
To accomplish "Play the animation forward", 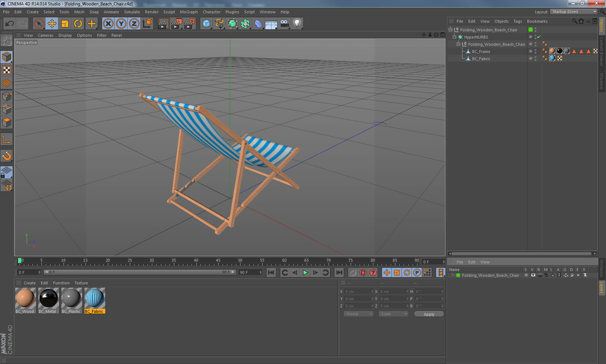I will pos(305,272).
